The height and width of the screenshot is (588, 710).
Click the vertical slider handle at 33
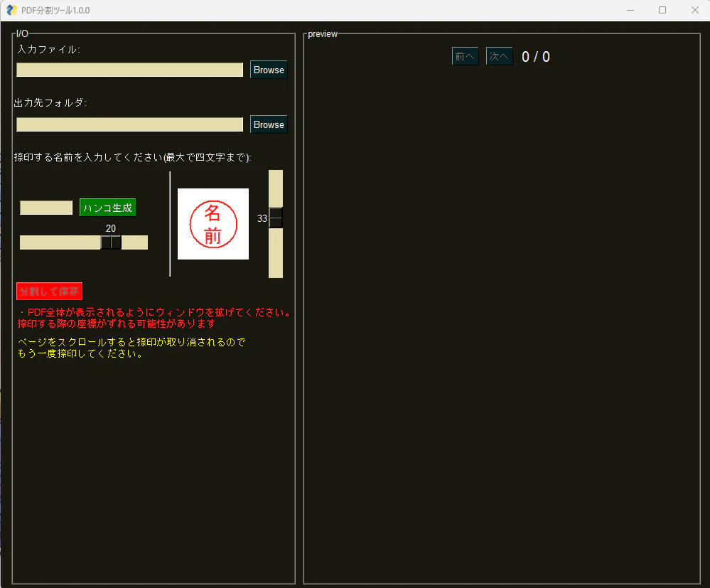pyautogui.click(x=276, y=218)
